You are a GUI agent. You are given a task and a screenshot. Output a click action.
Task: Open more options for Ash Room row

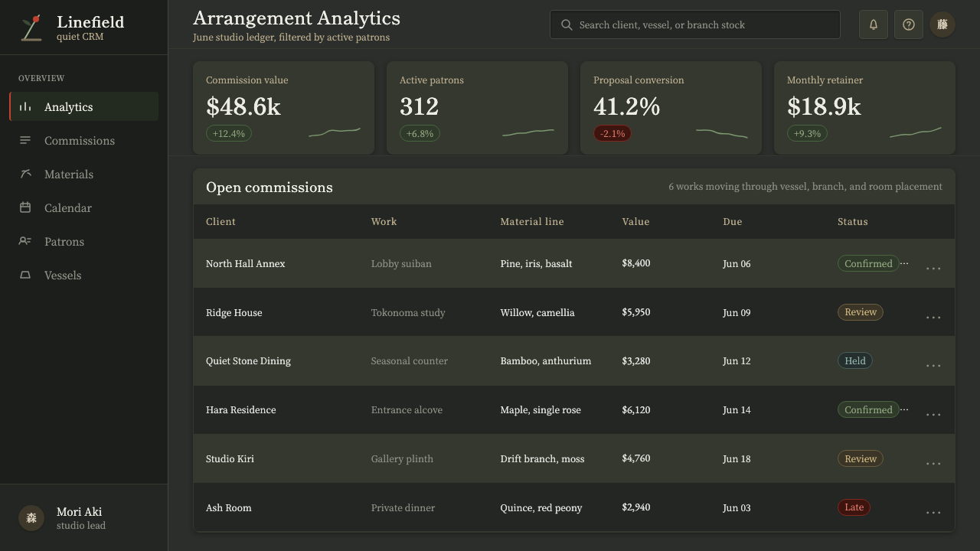(933, 512)
